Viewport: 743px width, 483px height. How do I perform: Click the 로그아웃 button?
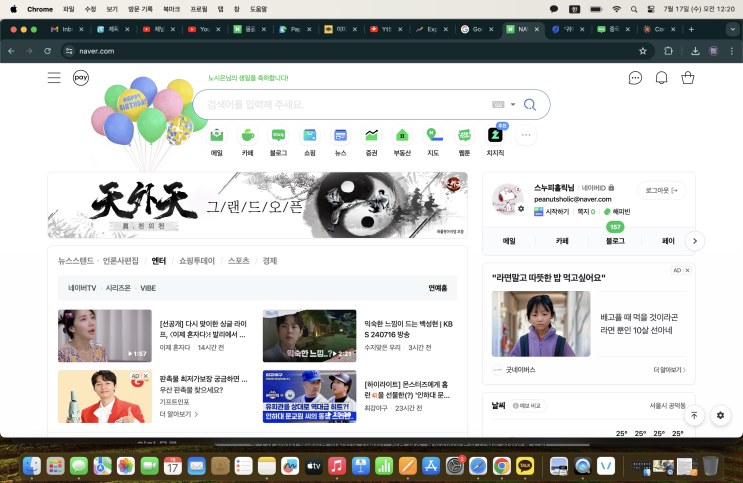pyautogui.click(x=661, y=190)
